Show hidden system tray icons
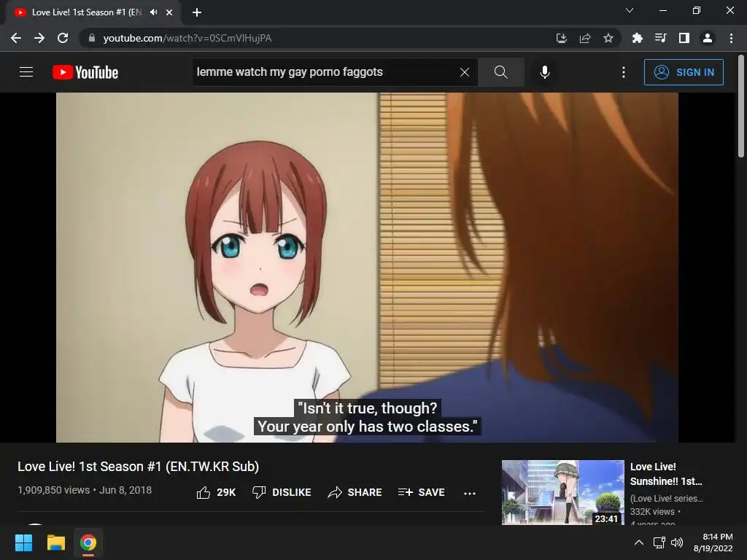The width and height of the screenshot is (747, 560). coord(639,542)
